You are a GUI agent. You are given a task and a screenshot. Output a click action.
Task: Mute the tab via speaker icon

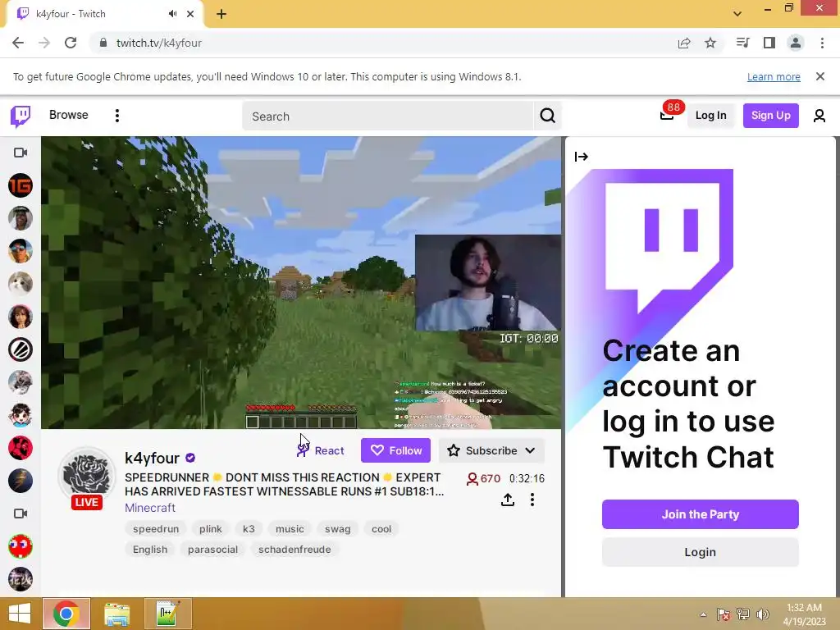[x=172, y=14]
